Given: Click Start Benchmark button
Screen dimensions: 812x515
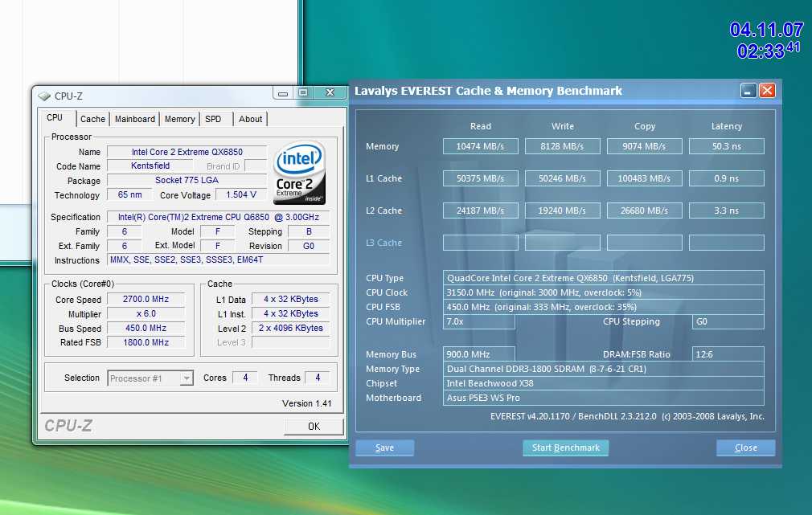Looking at the screenshot, I should click(565, 448).
